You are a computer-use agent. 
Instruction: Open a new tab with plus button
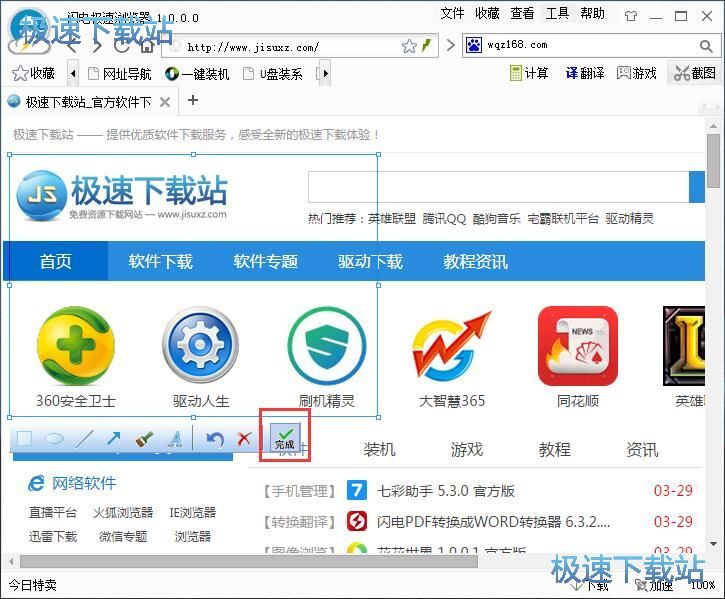pyautogui.click(x=193, y=100)
